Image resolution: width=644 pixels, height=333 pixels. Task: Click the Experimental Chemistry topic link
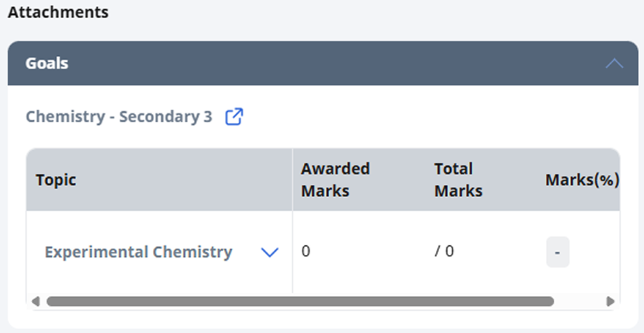139,252
